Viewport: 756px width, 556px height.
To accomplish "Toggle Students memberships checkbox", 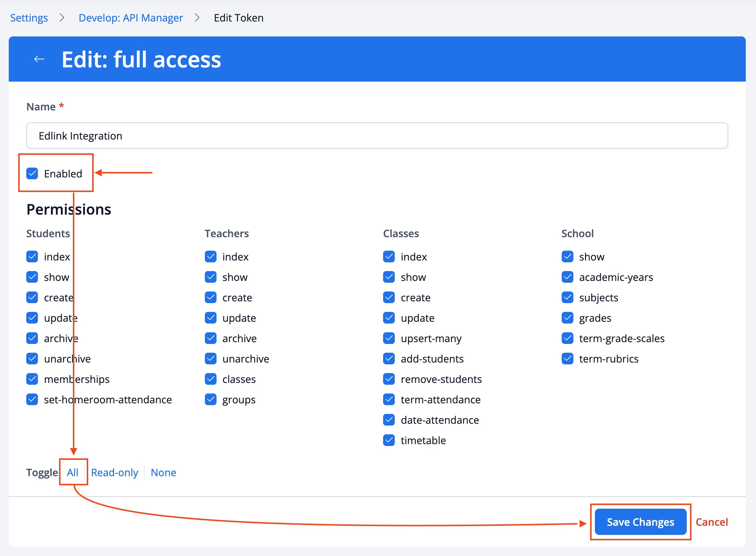I will point(32,379).
